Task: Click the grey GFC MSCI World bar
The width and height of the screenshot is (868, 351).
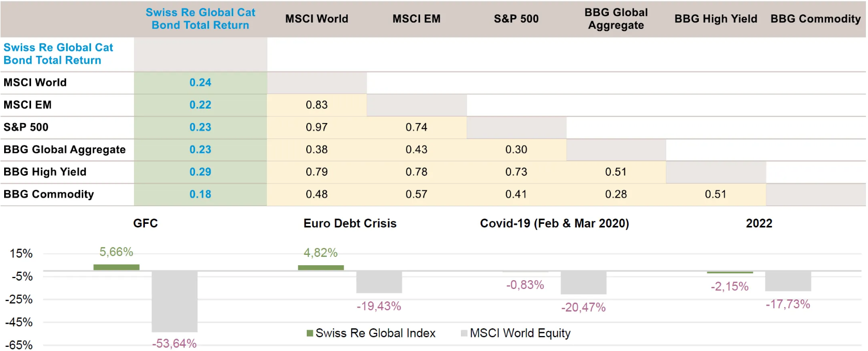Action: [x=174, y=301]
